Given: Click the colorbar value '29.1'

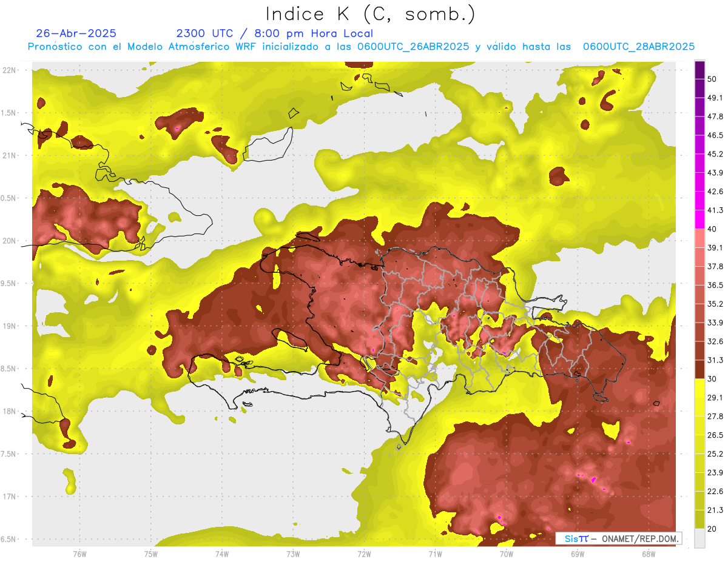Looking at the screenshot, I should [715, 398].
